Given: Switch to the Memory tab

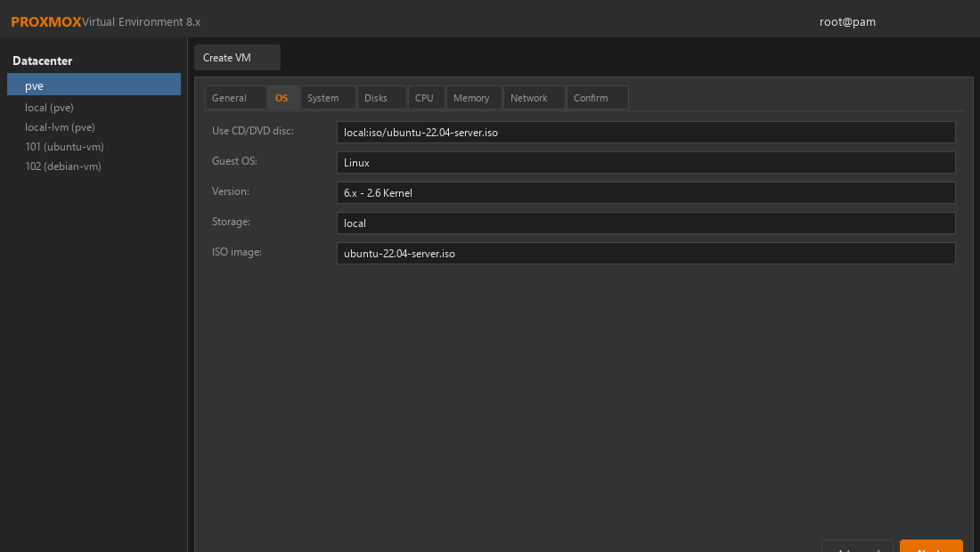Looking at the screenshot, I should click(x=474, y=98).
